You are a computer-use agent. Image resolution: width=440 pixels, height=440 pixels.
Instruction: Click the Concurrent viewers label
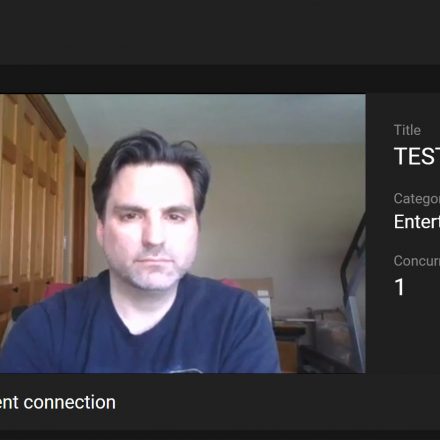click(x=417, y=261)
